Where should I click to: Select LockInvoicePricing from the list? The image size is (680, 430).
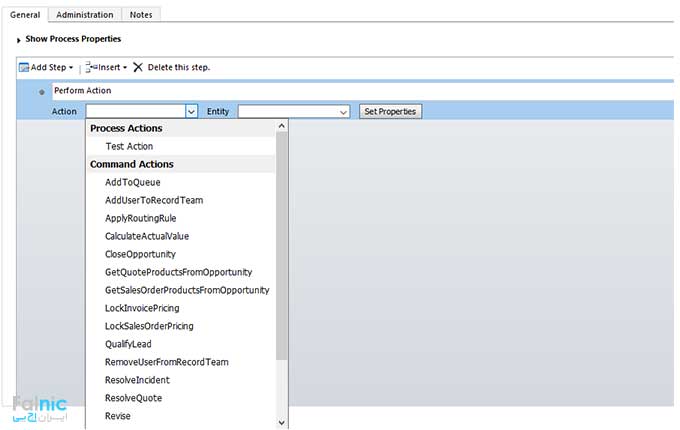click(x=142, y=308)
